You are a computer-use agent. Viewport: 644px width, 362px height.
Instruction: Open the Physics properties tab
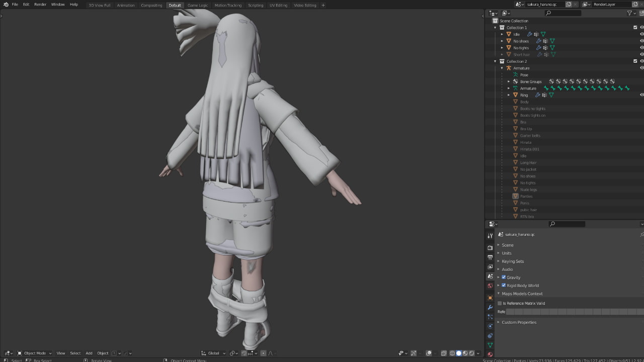pyautogui.click(x=490, y=326)
